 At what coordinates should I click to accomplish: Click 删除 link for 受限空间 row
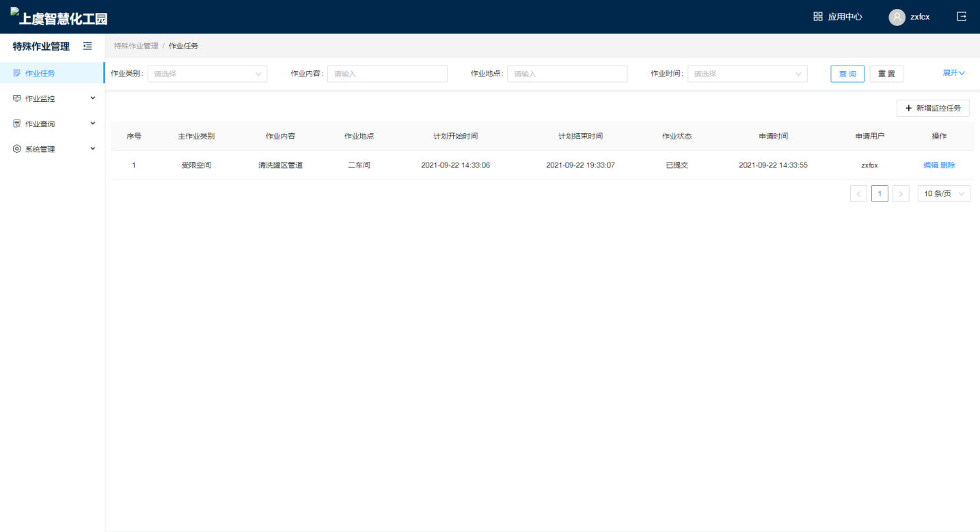tap(948, 165)
